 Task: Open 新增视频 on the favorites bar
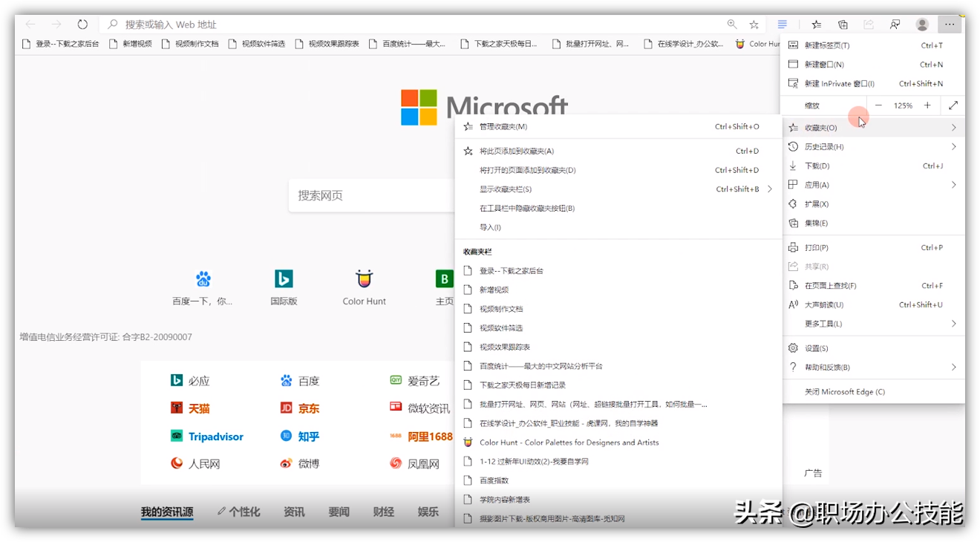[x=131, y=44]
